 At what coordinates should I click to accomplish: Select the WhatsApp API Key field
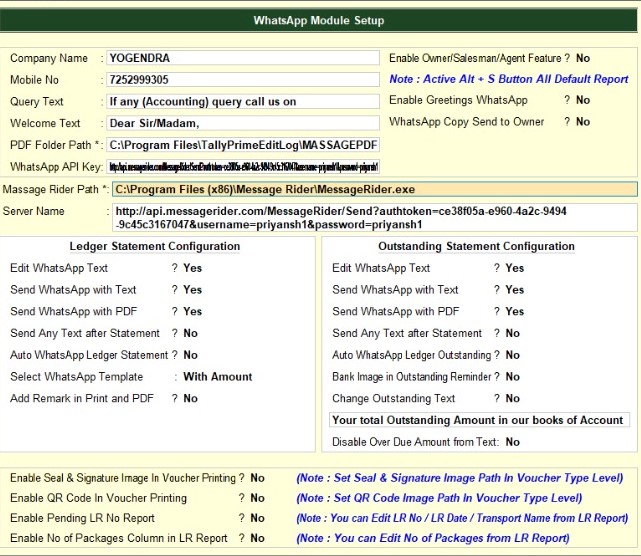243,166
